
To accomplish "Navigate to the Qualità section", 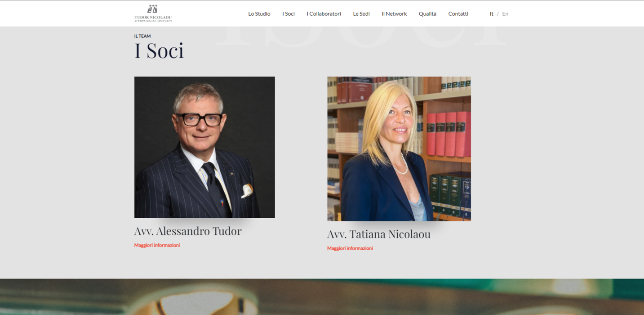I will (x=427, y=13).
